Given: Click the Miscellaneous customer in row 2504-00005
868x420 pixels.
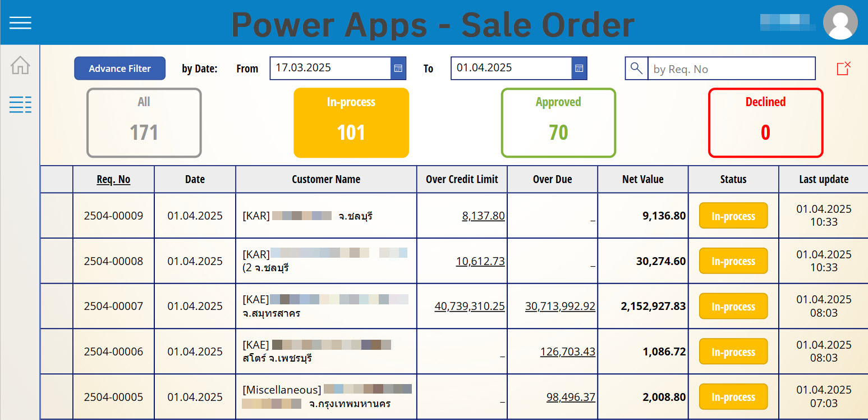Looking at the screenshot, I should pyautogui.click(x=327, y=396).
